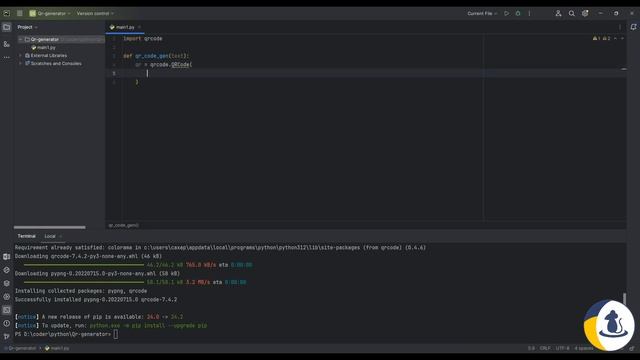This screenshot has width=640, height=360.
Task: Open the PyCharm main menu hamburger icon
Action: point(19,13)
